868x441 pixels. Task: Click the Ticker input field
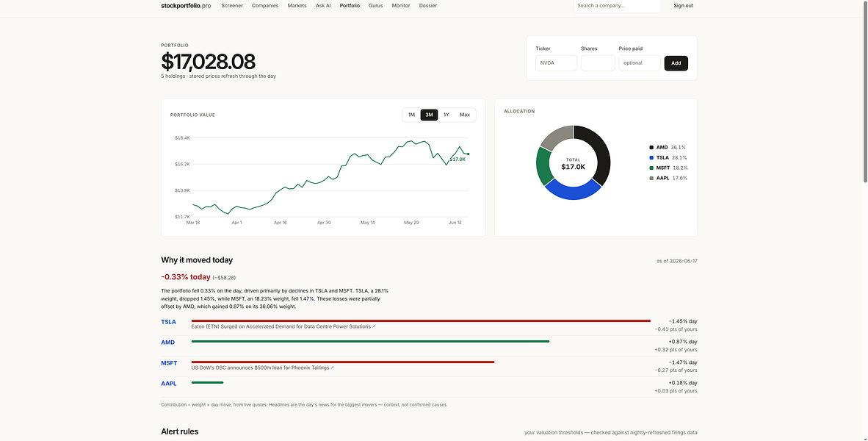(557, 62)
